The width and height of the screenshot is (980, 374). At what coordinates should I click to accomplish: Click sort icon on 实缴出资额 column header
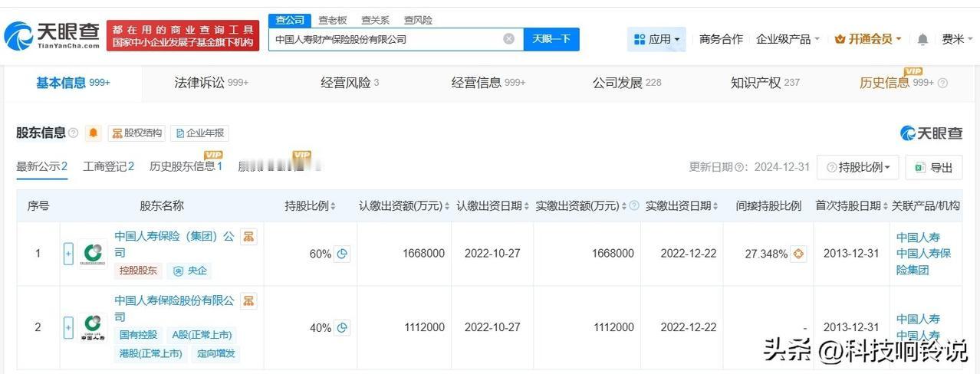(x=623, y=206)
